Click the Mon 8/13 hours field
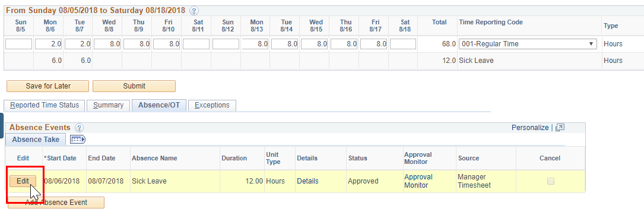 tap(255, 43)
